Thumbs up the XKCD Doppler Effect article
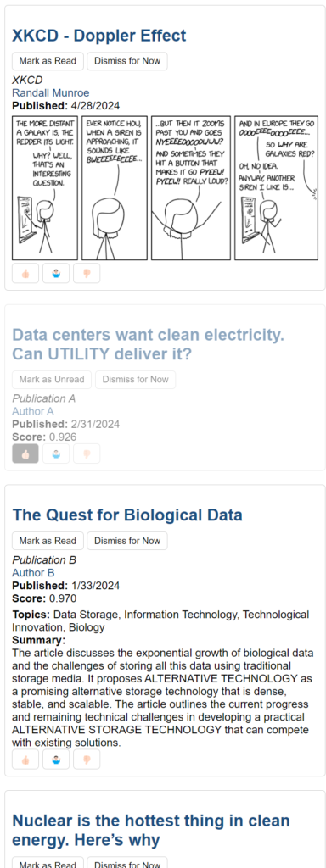Image resolution: width=326 pixels, height=868 pixels. click(25, 274)
